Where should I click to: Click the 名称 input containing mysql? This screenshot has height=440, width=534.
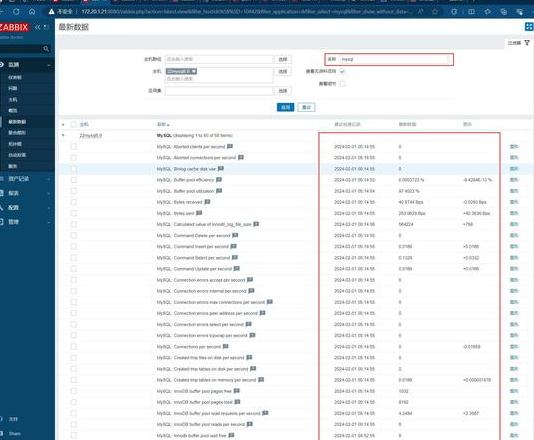pyautogui.click(x=394, y=59)
